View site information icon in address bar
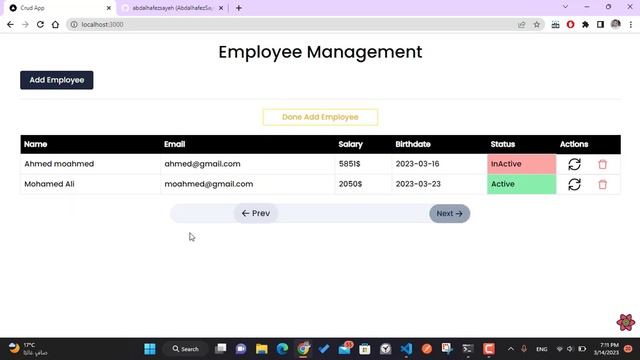This screenshot has height=360, width=640. point(74,24)
